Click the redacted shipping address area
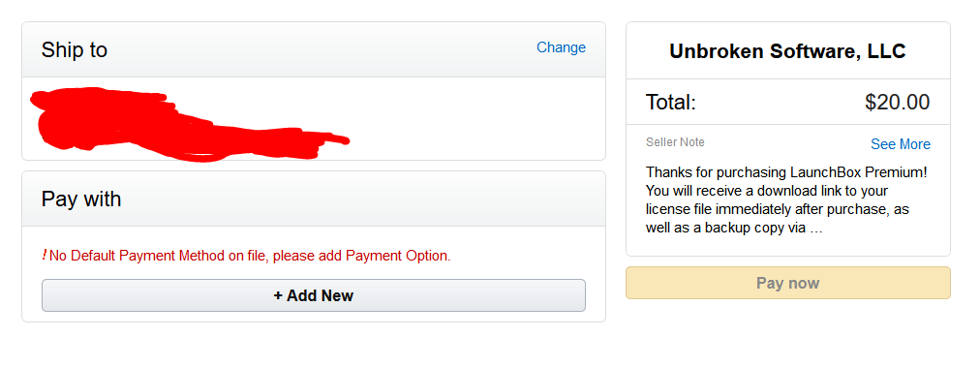The height and width of the screenshot is (368, 980). pos(188,124)
